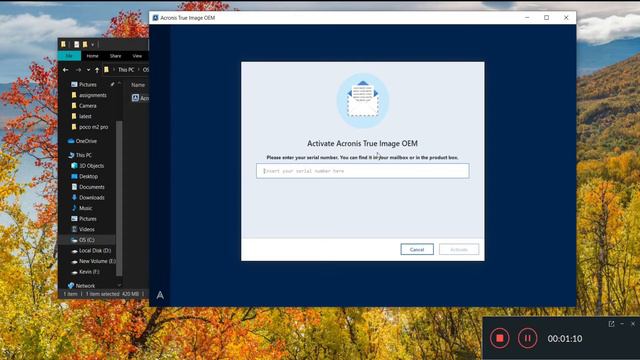Click the Name column header

(138, 85)
